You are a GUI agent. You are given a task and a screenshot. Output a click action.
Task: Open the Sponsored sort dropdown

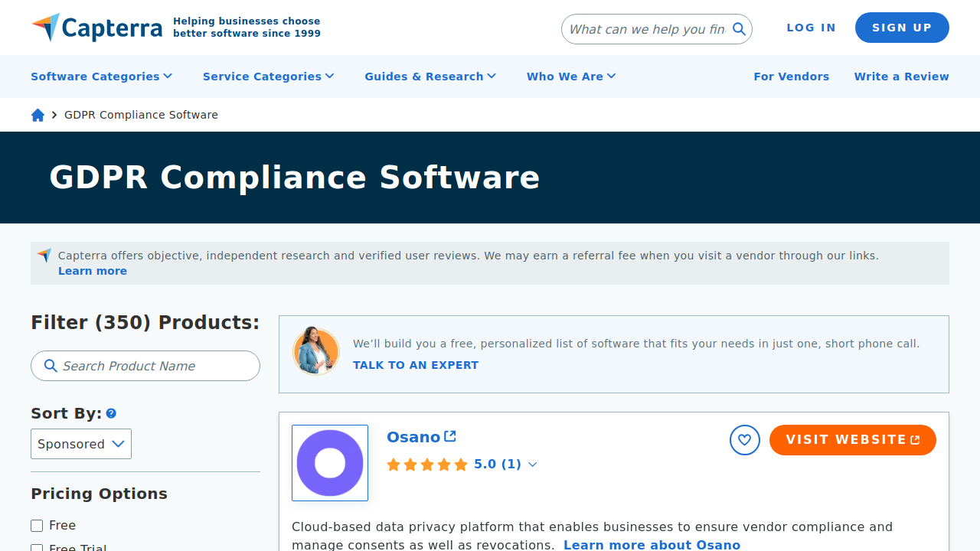[x=81, y=444]
